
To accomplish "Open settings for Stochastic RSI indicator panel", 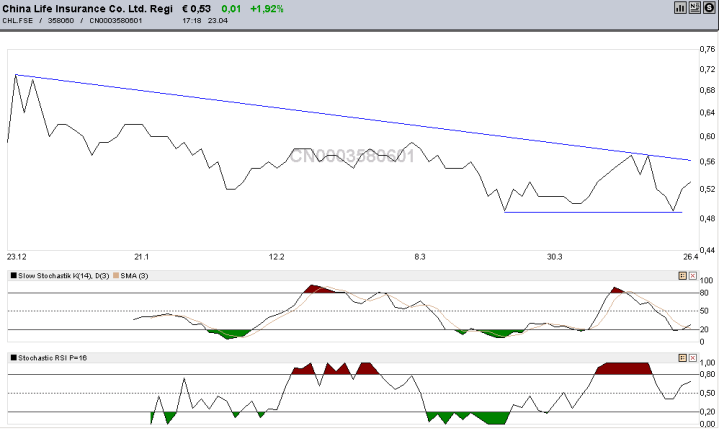I will 682,358.
